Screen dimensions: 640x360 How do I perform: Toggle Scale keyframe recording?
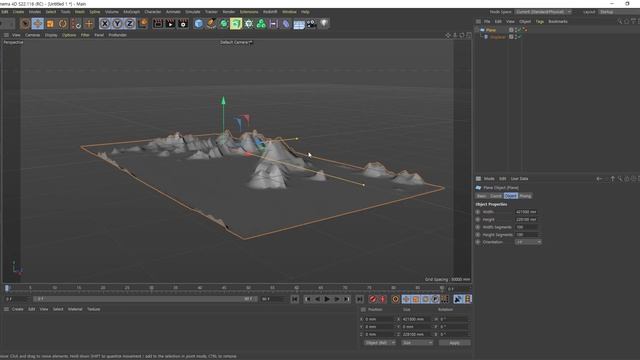[x=416, y=299]
